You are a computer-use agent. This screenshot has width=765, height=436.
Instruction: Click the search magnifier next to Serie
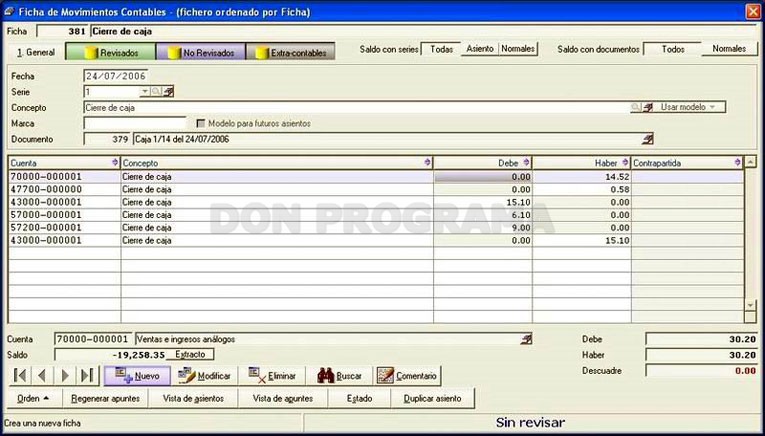coord(156,92)
